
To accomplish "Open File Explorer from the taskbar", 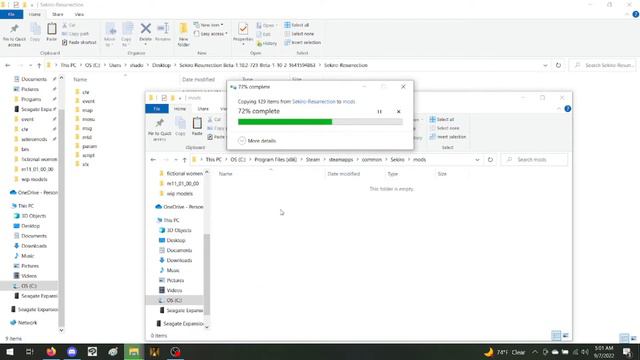I will (x=134, y=351).
